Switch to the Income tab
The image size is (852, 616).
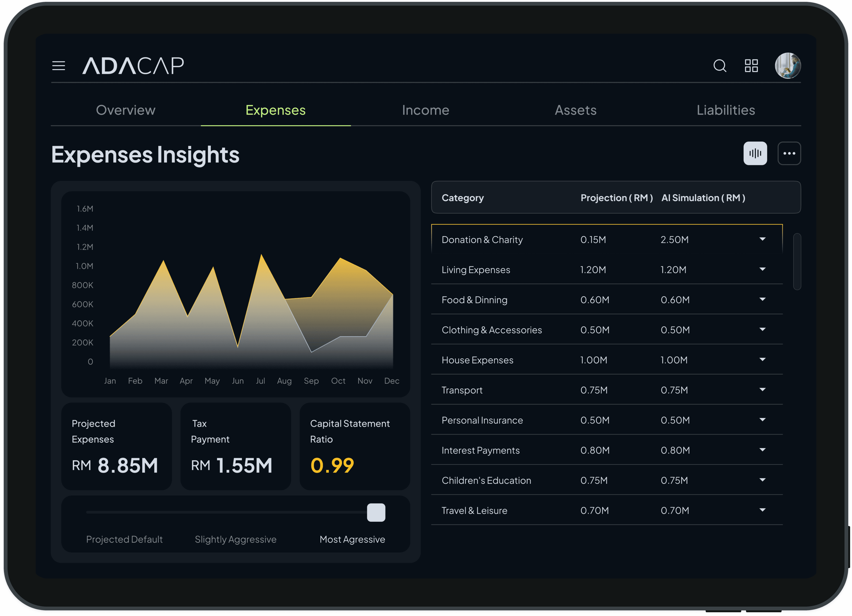[x=425, y=110]
